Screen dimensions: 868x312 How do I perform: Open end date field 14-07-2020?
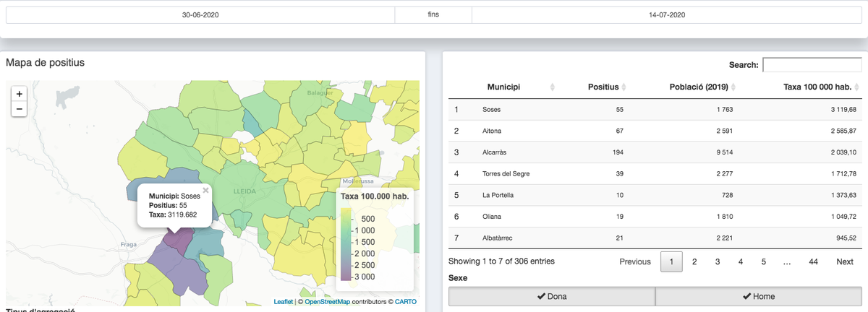pyautogui.click(x=667, y=15)
